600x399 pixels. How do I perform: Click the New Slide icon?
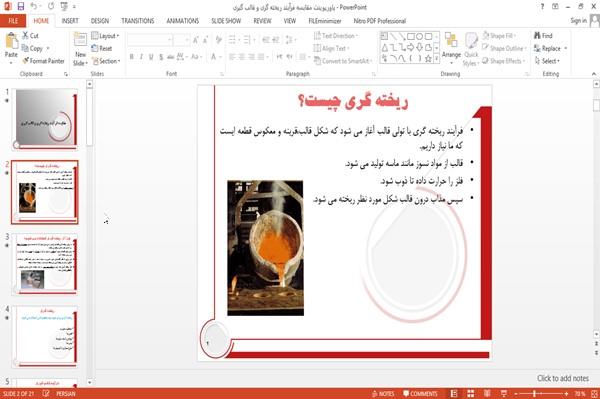pyautogui.click(x=80, y=40)
